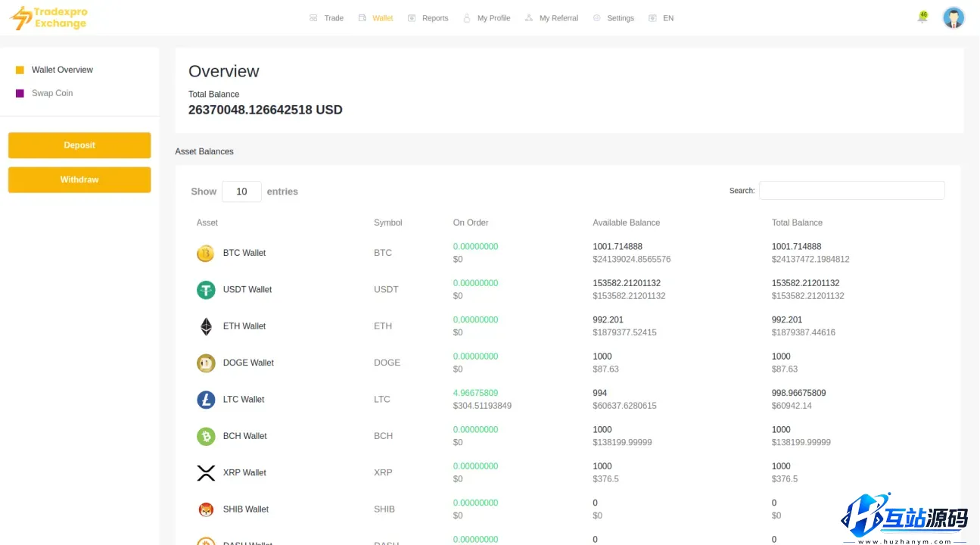Image resolution: width=980 pixels, height=545 pixels.
Task: Click the XRP ripple icon
Action: (x=206, y=473)
